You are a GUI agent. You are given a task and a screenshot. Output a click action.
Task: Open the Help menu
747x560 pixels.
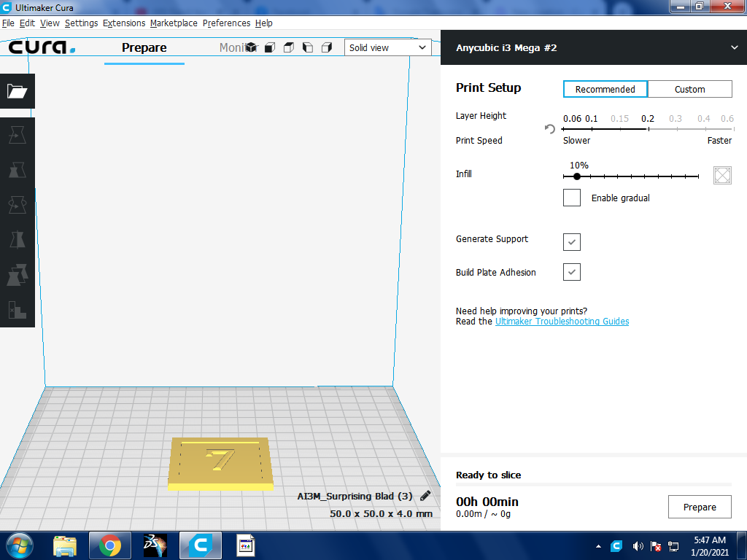click(263, 23)
